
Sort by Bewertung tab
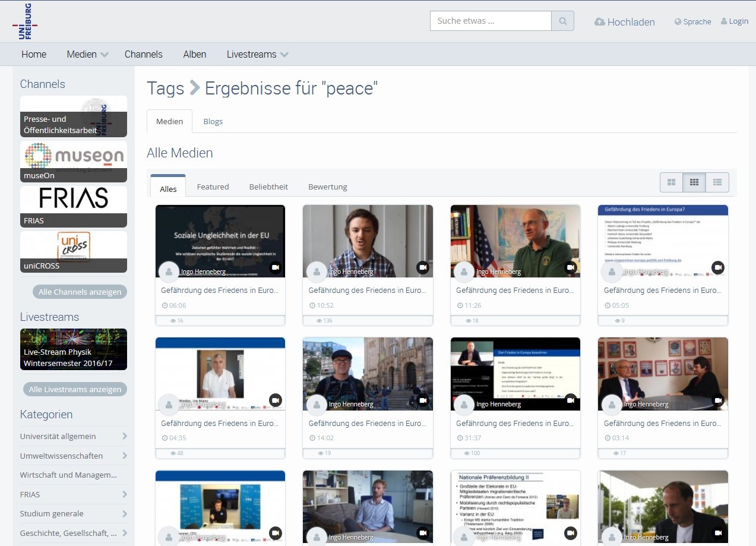point(328,187)
